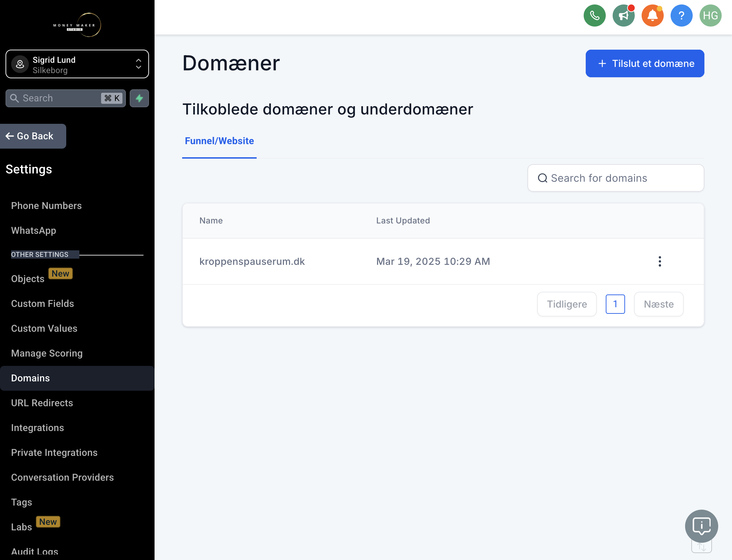
Task: Click the green lightning bolt quick actions icon
Action: 139,98
